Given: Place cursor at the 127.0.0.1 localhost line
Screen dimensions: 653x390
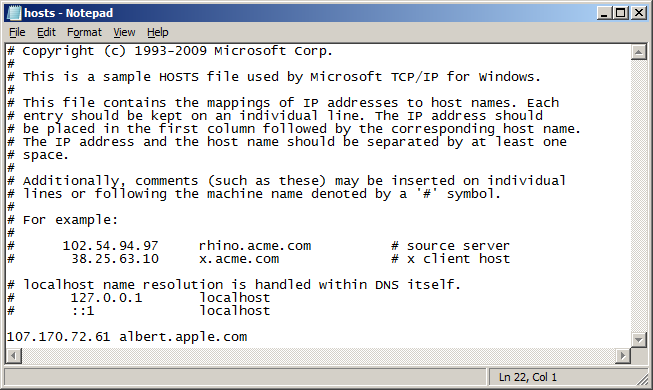Looking at the screenshot, I should (139, 298).
